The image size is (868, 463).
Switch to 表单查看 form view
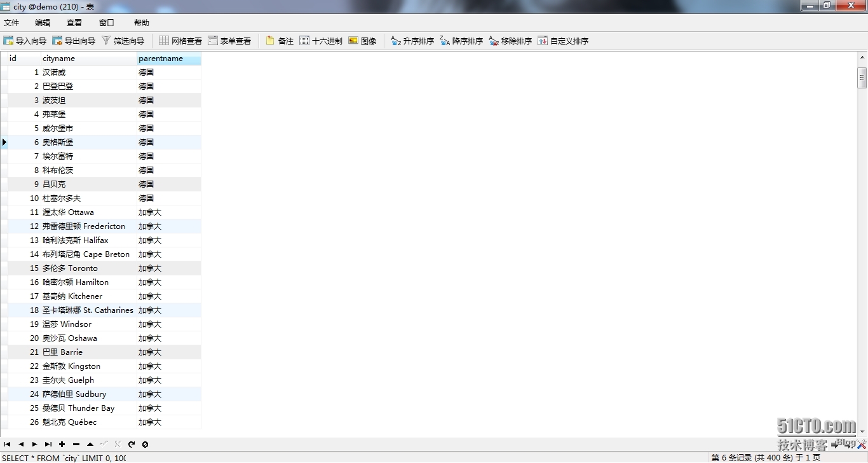click(x=229, y=41)
